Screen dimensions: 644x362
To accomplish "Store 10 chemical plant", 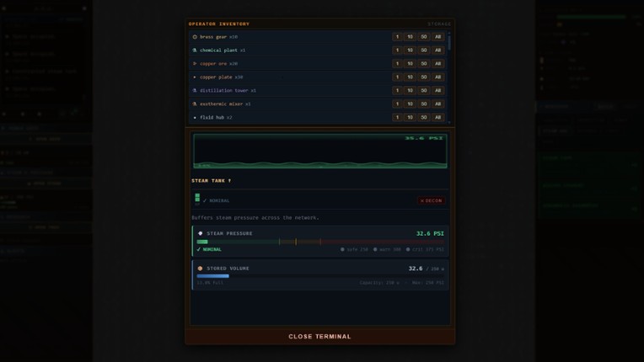I will [x=410, y=50].
